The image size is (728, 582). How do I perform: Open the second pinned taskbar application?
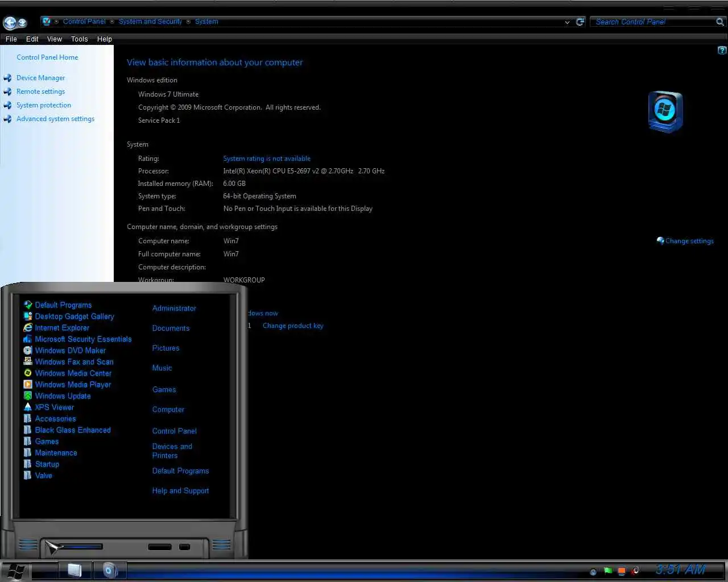[x=110, y=570]
